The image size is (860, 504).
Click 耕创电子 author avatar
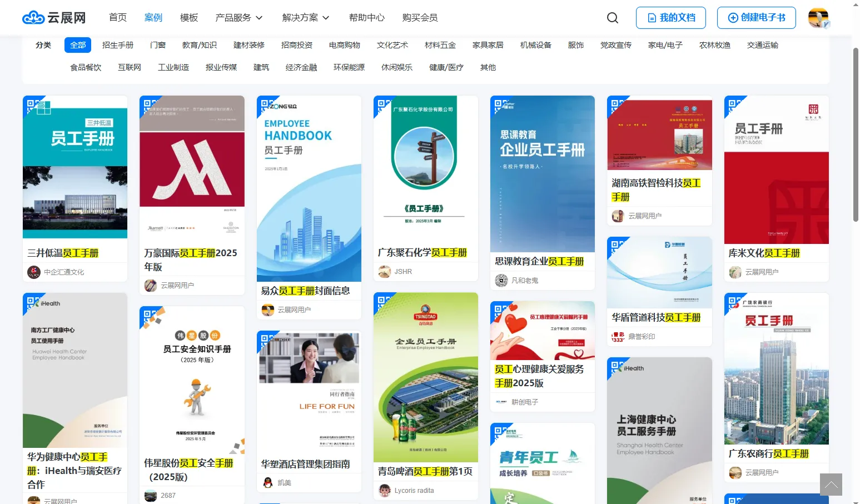pyautogui.click(x=501, y=402)
